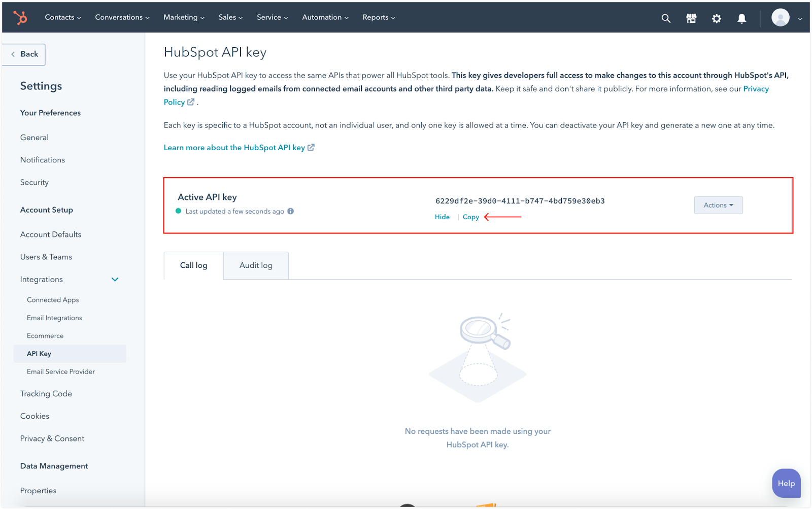The width and height of the screenshot is (812, 509).
Task: Hide the API key value
Action: [442, 217]
